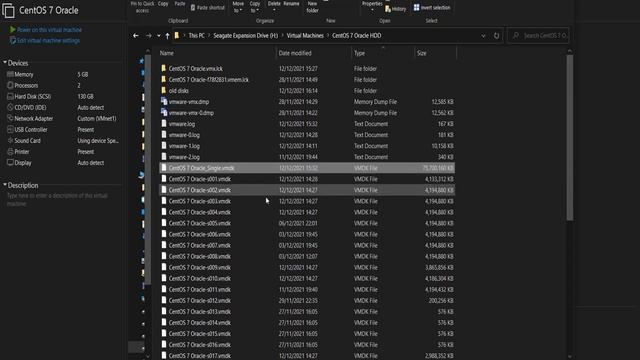Select the Network Adapter icon

point(10,118)
